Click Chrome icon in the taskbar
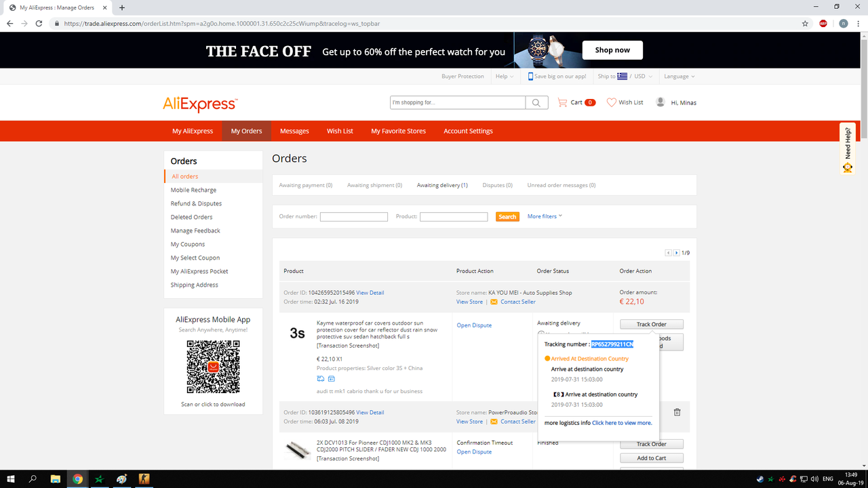This screenshot has width=868, height=488. pos(78,479)
